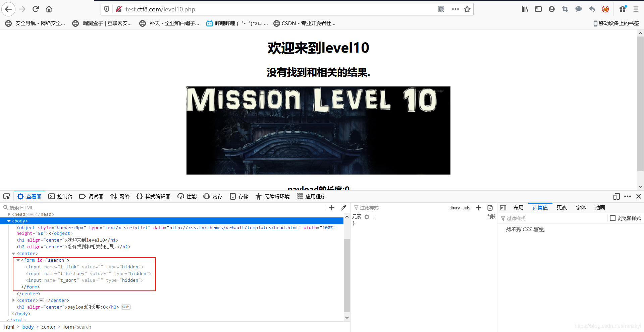Focus the computed-pane filter styles field
Screen dimensions: 644x332
click(553, 218)
